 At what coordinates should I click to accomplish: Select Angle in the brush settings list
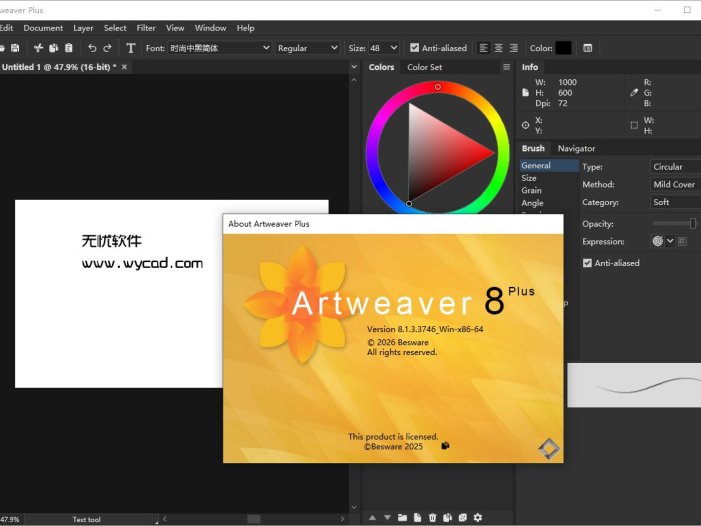pyautogui.click(x=549, y=203)
